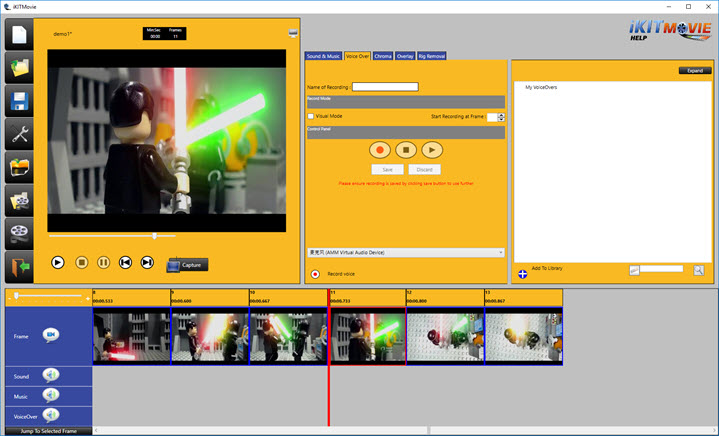Play the preview animation
This screenshot has height=436, width=719.
pyautogui.click(x=58, y=262)
